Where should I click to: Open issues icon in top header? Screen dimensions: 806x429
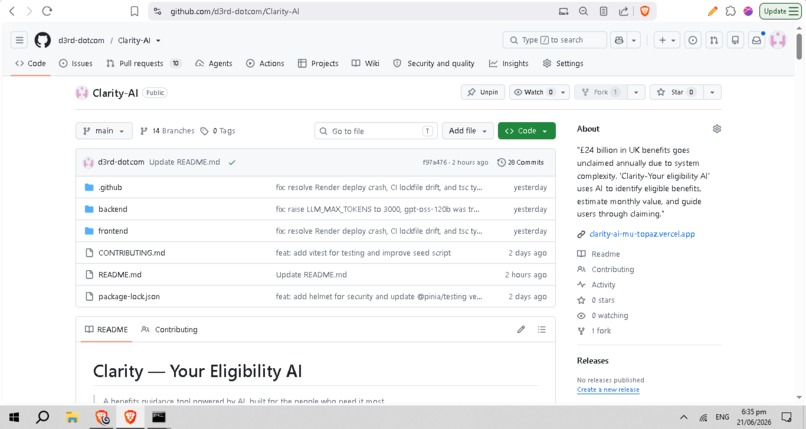(692, 40)
